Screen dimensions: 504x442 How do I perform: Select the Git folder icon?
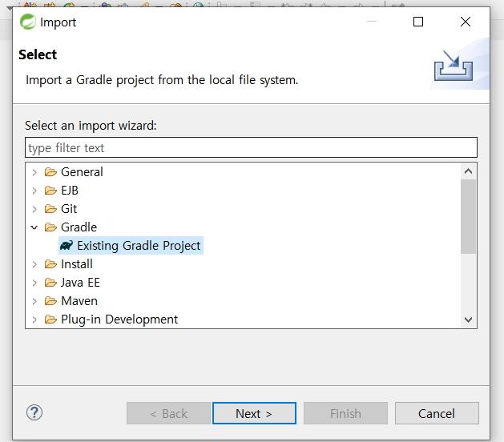point(50,209)
